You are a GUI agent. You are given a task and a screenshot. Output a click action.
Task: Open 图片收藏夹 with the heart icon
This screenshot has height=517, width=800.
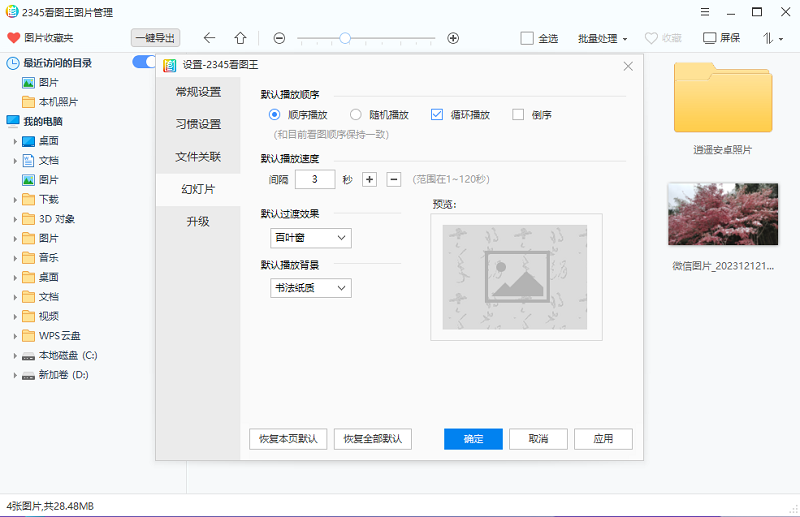click(x=40, y=38)
